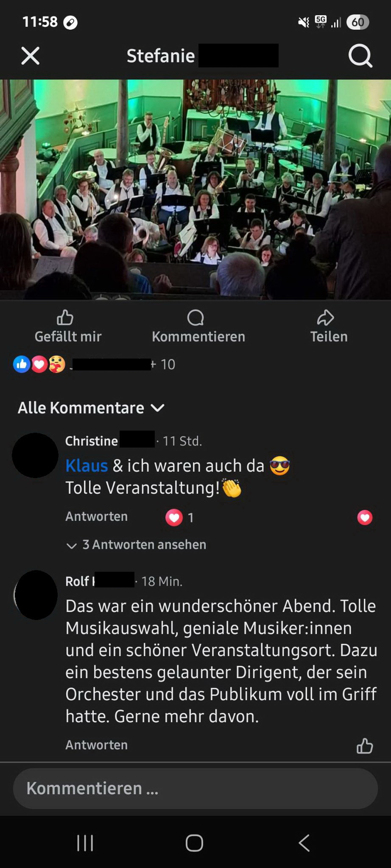The width and height of the screenshot is (391, 868).
Task: Tap the care hug reaction emoji
Action: point(57,364)
